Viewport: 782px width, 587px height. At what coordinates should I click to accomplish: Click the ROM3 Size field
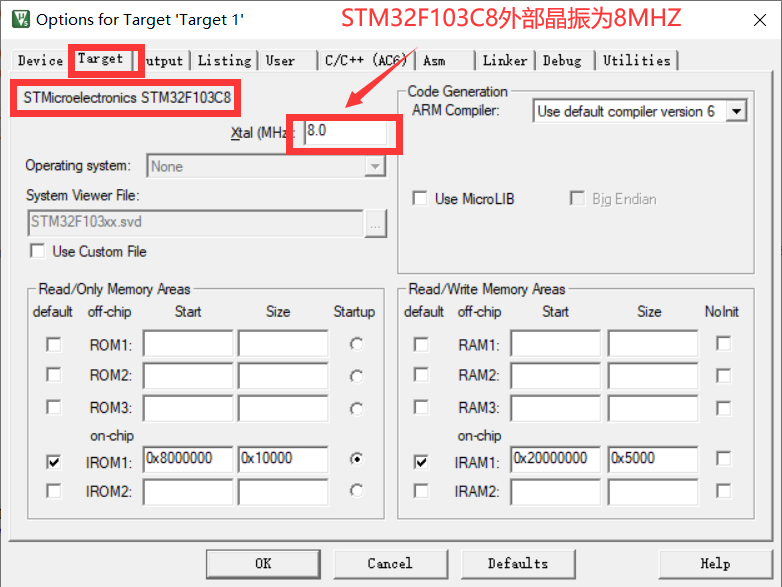tap(283, 408)
